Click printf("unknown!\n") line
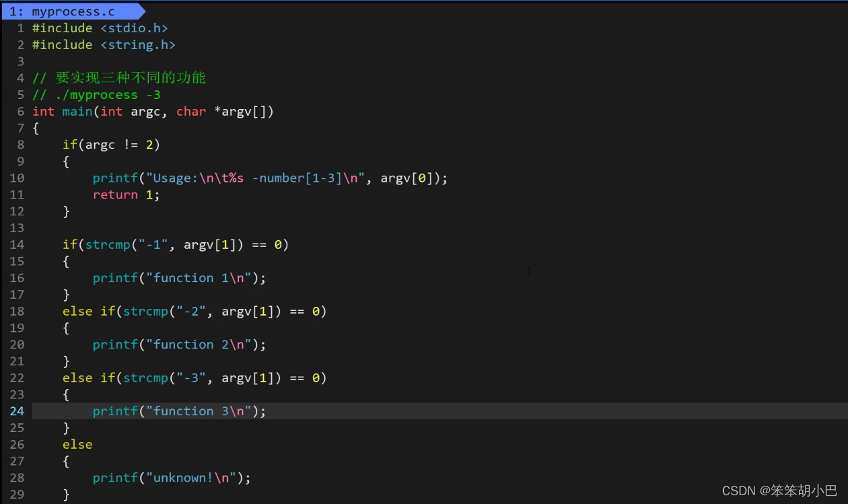Screen dimensions: 848x504 click(x=172, y=478)
